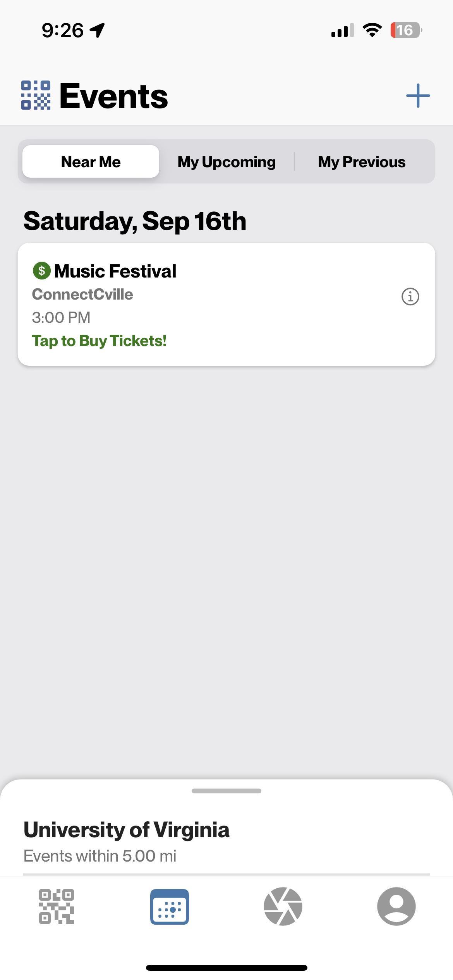Image resolution: width=453 pixels, height=980 pixels.
Task: Select the Near Me segment
Action: tap(91, 161)
